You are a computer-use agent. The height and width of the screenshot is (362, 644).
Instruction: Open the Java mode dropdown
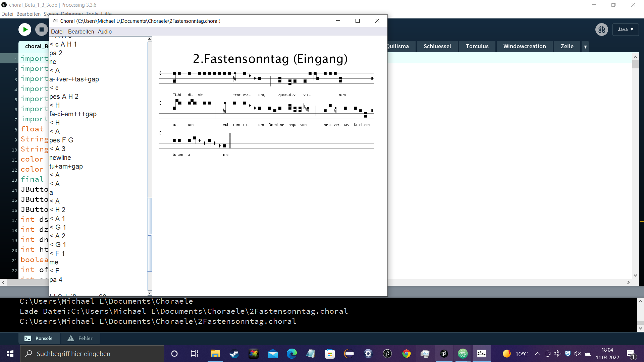point(625,29)
